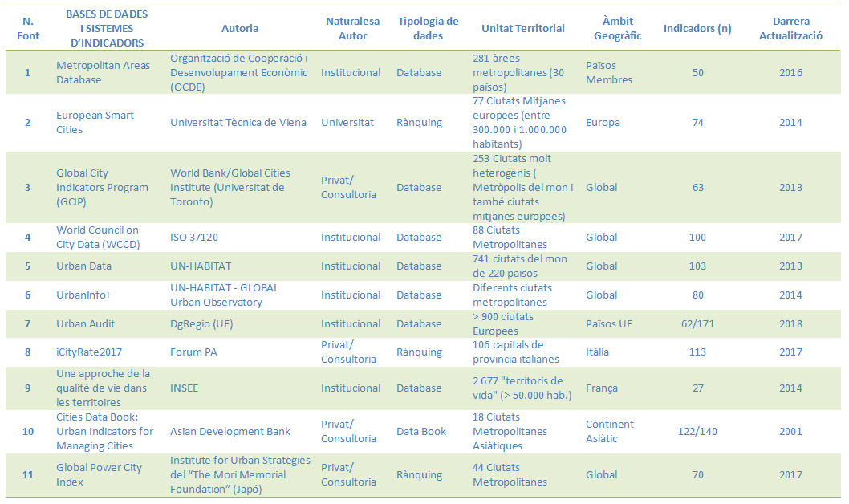Select the 'Universitat Tècnica de Viena' cell
The width and height of the screenshot is (849, 504).
238,122
